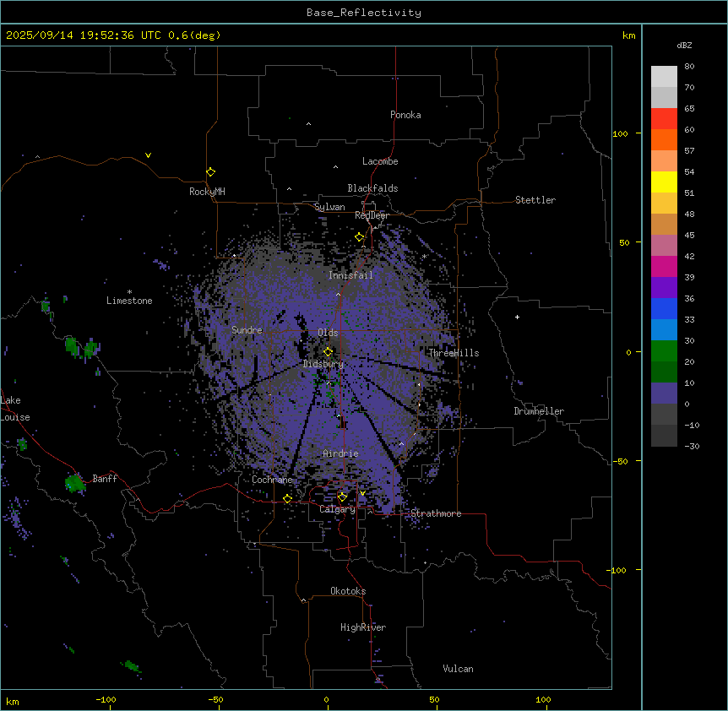Screen dimensions: 728x711
Task: Click the 80 value atop the dBZ scale
Action: (689, 67)
